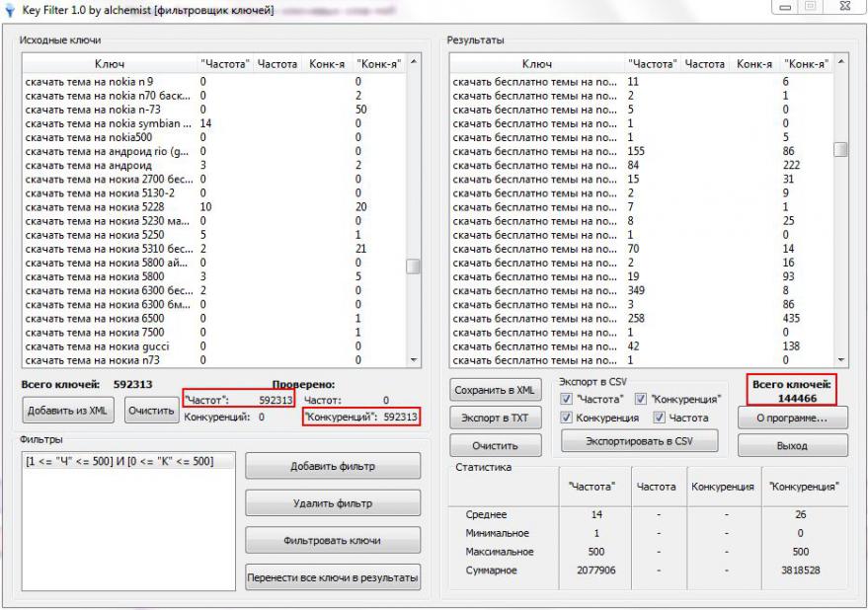Sort results by 'Ключ' column header
This screenshot has height=610, width=868.
537,63
